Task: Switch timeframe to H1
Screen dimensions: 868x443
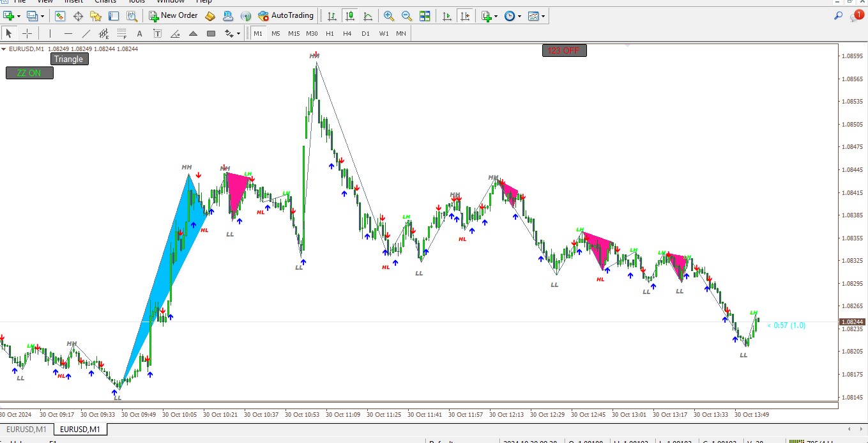Action: (x=330, y=33)
